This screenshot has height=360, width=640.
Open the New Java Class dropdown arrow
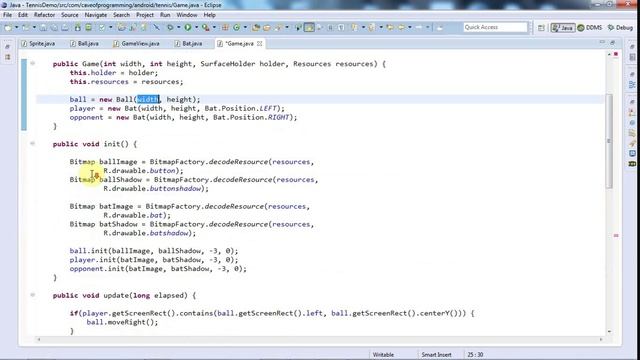point(245,28)
